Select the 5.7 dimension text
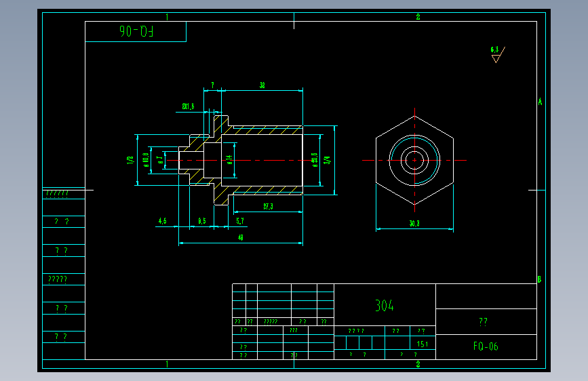Viewport: 588px width, 381px height. (x=240, y=221)
